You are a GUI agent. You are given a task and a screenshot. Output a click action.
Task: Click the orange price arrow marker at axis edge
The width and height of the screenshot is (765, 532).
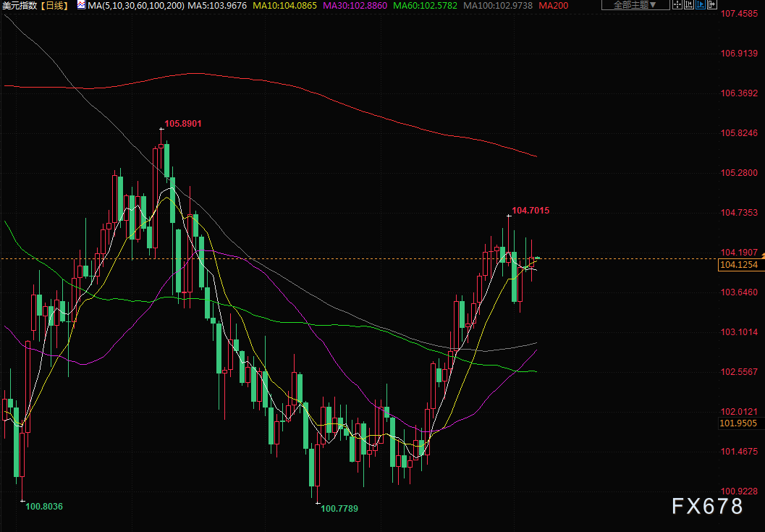763,255
